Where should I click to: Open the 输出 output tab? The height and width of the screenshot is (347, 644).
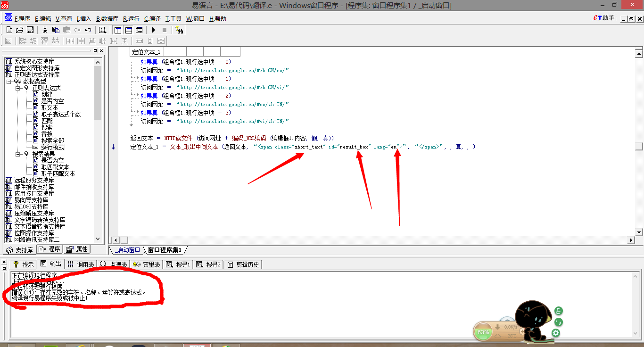point(51,264)
